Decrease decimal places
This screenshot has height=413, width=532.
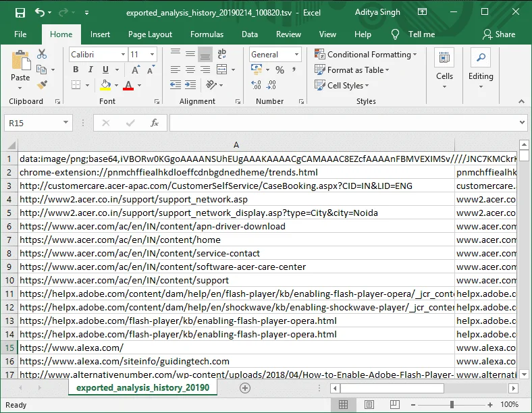(x=271, y=85)
